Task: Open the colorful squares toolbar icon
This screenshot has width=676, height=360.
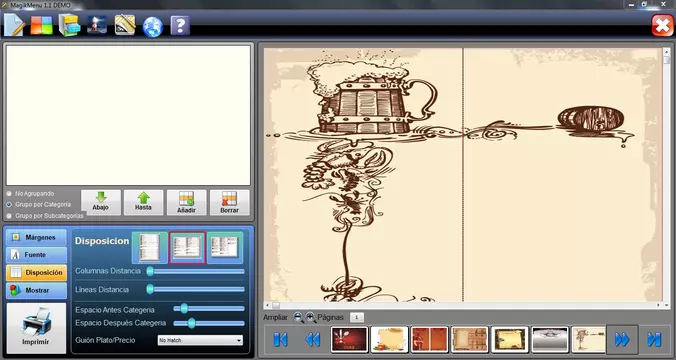Action: click(41, 25)
